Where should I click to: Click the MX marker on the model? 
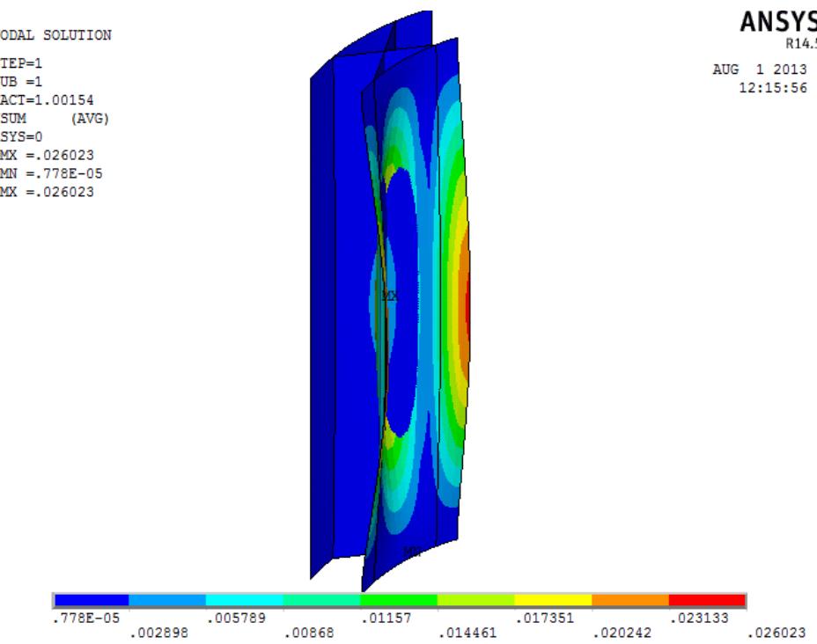389,296
